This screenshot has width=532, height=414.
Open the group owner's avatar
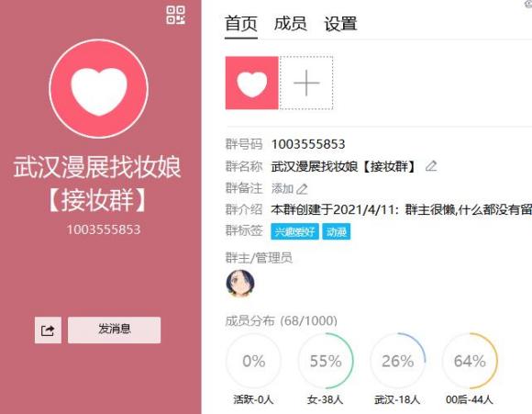pos(240,284)
